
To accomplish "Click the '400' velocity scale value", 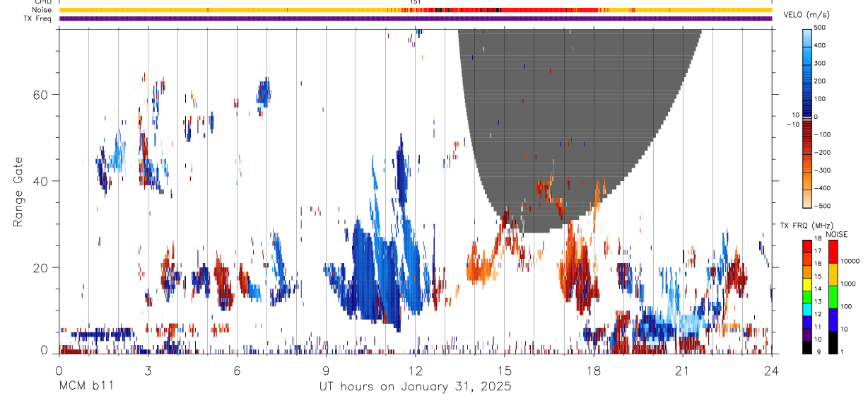I will click(x=820, y=45).
